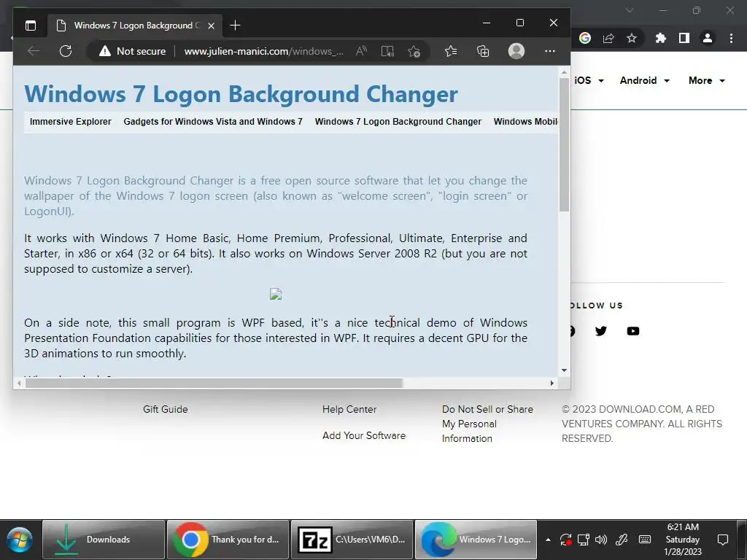Click scroll right arrow in Edge page
The height and width of the screenshot is (560, 747).
click(x=552, y=383)
